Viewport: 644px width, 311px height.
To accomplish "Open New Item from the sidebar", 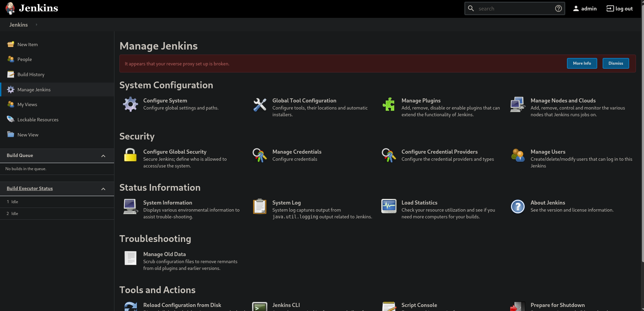I will [x=28, y=44].
